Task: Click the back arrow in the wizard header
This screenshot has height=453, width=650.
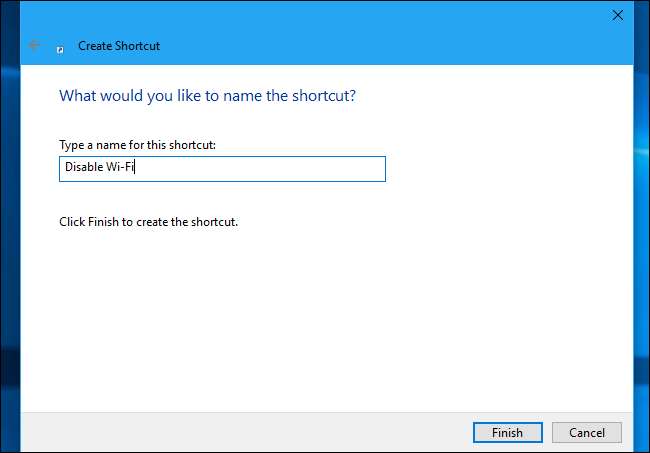Action: (36, 46)
